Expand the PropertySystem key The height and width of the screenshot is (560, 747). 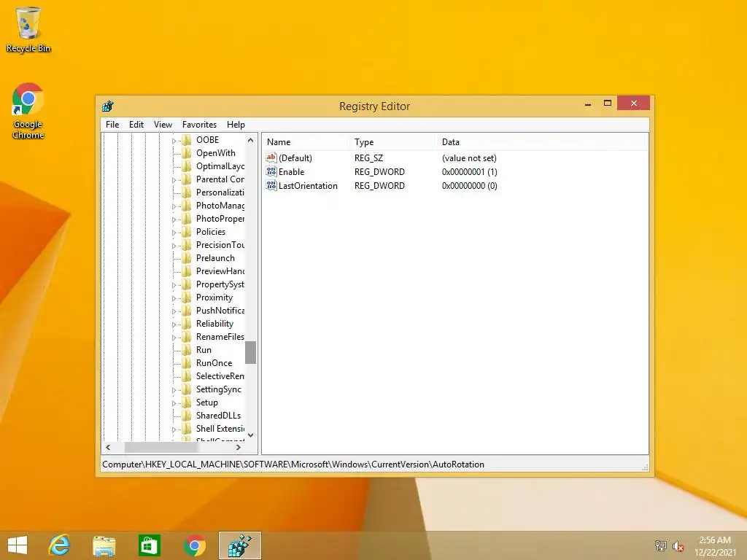click(x=174, y=285)
